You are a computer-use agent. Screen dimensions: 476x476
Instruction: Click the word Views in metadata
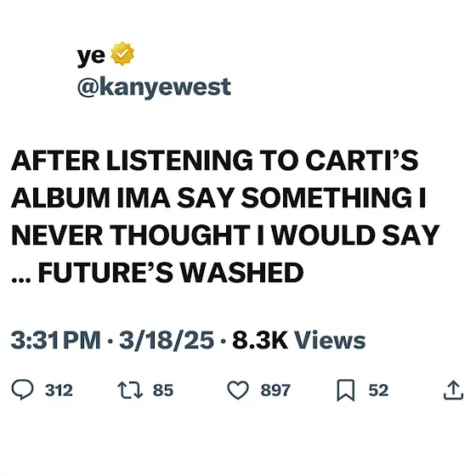click(x=330, y=340)
